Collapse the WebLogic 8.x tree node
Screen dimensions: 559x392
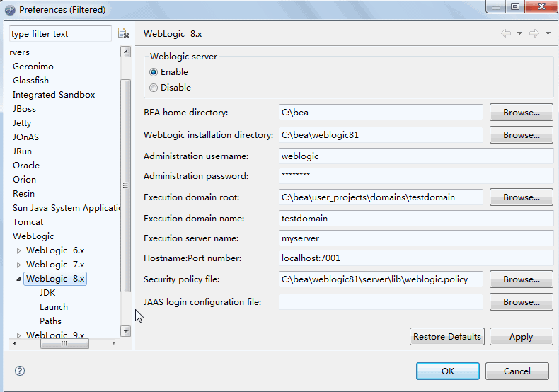pyautogui.click(x=19, y=279)
